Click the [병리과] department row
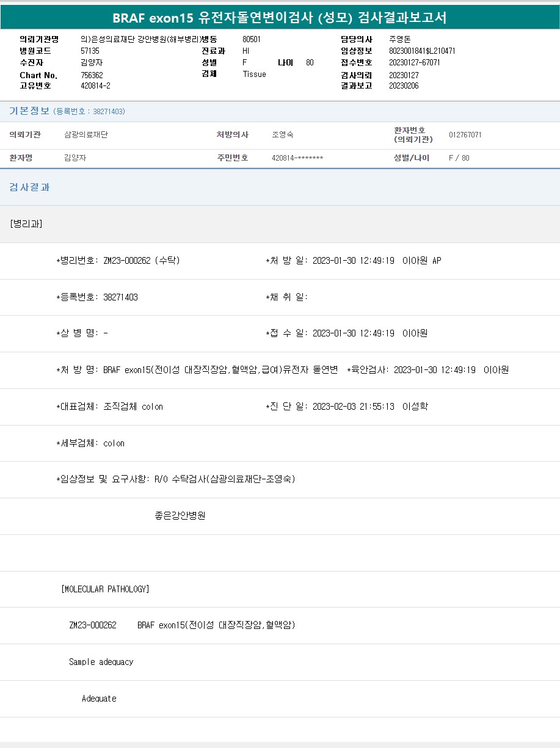 (26, 223)
